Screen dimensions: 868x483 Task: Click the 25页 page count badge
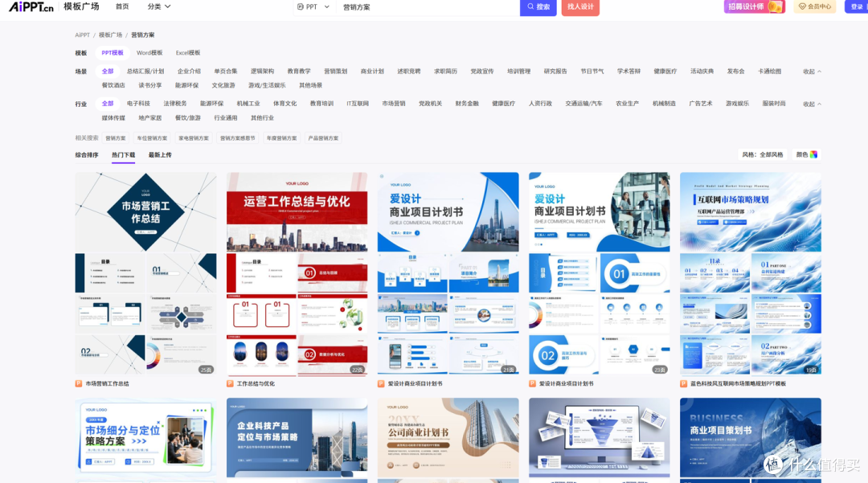pyautogui.click(x=207, y=370)
